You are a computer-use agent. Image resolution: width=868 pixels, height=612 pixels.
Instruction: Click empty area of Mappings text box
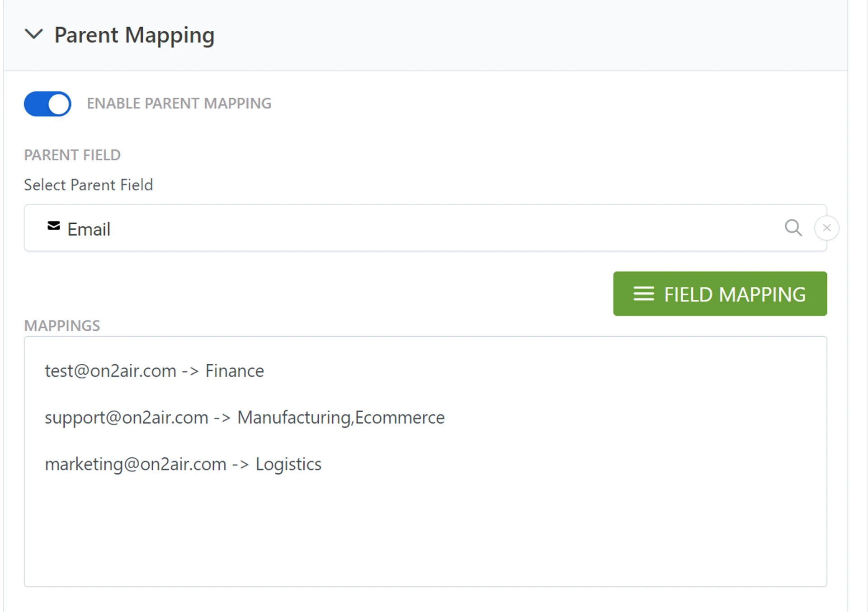click(x=425, y=533)
